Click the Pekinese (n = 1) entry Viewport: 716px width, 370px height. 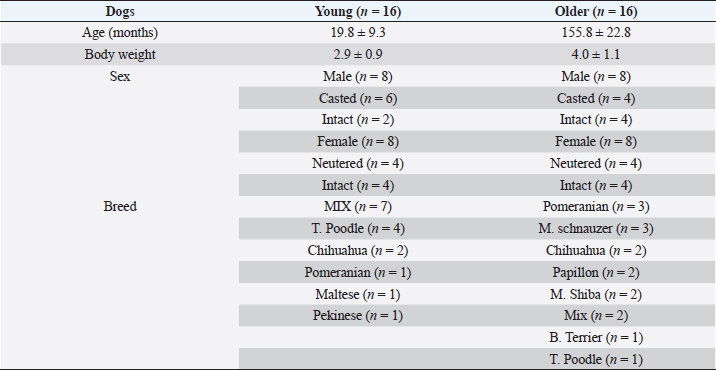click(358, 315)
